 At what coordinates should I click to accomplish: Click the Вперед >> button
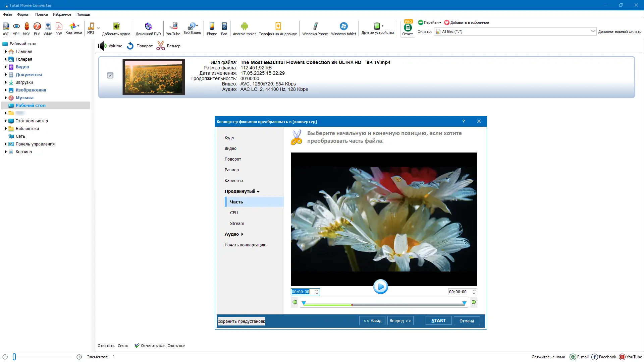pos(400,321)
